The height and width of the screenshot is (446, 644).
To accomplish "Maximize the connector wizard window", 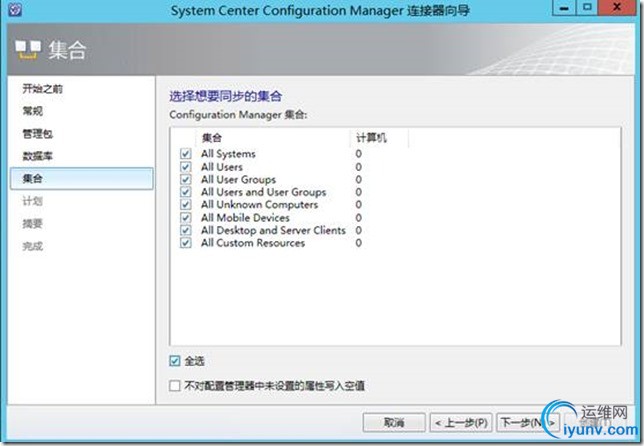I will [x=587, y=8].
